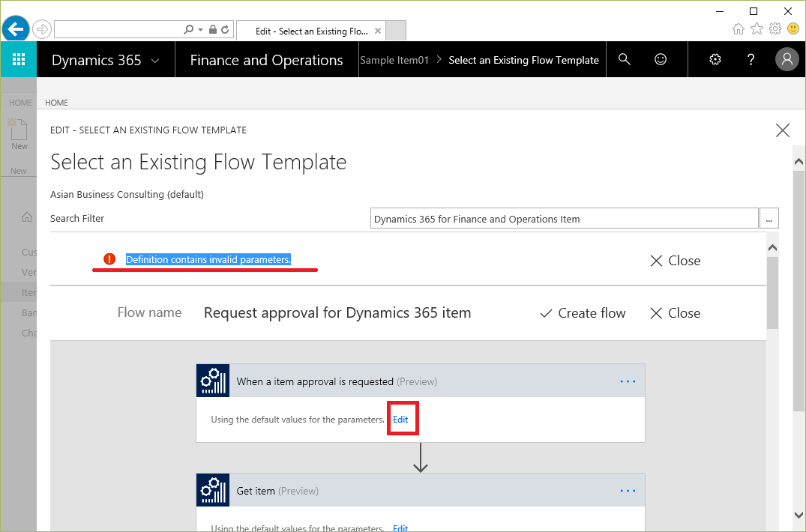Click the address bar search magnifier icon

click(189, 30)
